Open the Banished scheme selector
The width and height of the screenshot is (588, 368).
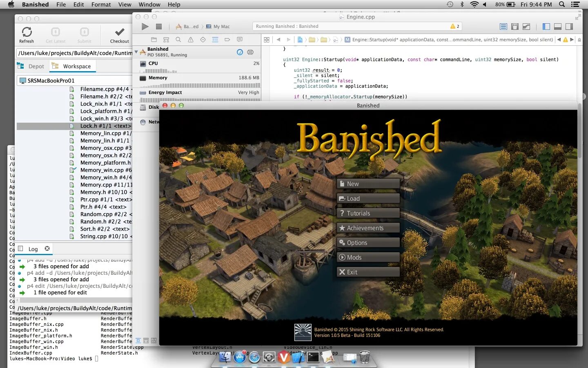(187, 27)
